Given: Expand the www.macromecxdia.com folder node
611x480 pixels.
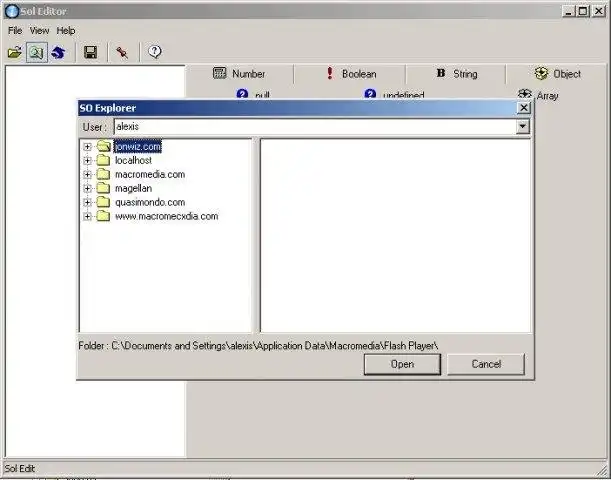Looking at the screenshot, I should 87,217.
